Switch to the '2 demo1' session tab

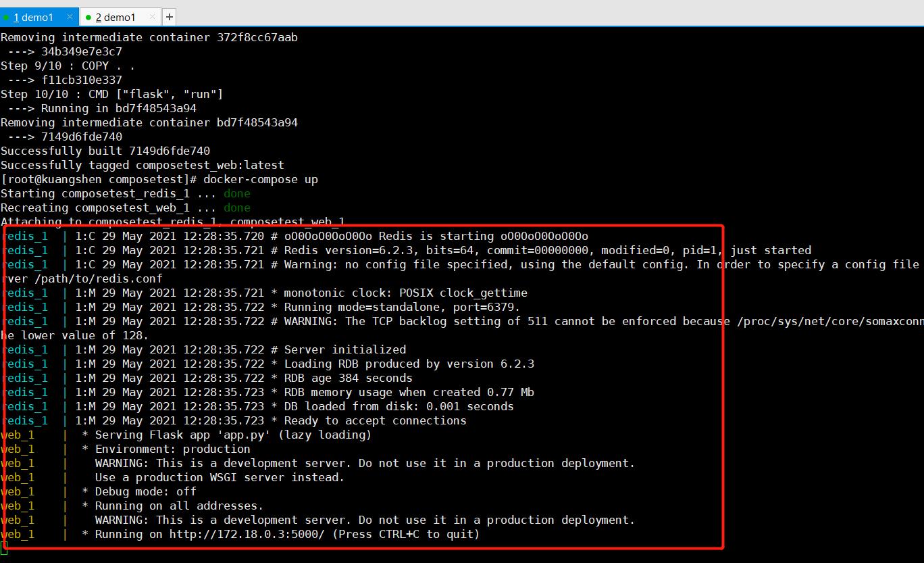pos(120,17)
